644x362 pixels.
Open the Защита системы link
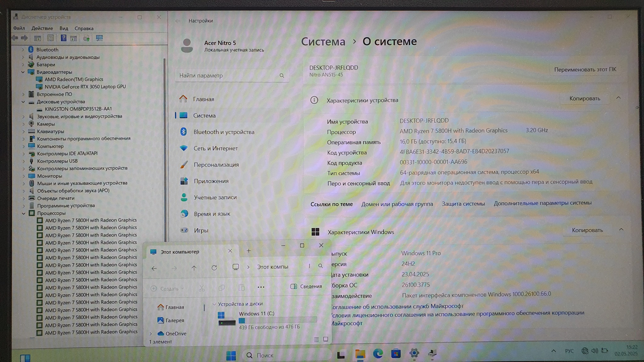463,204
